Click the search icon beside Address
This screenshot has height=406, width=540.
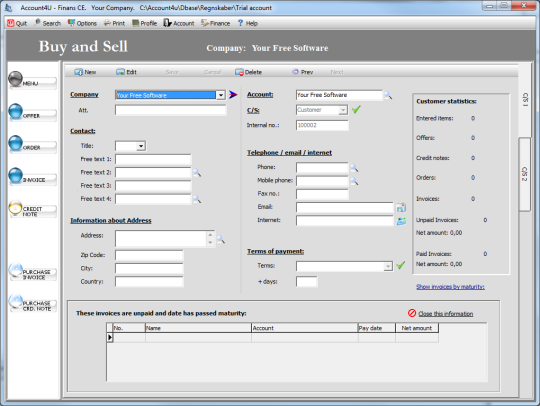click(221, 239)
